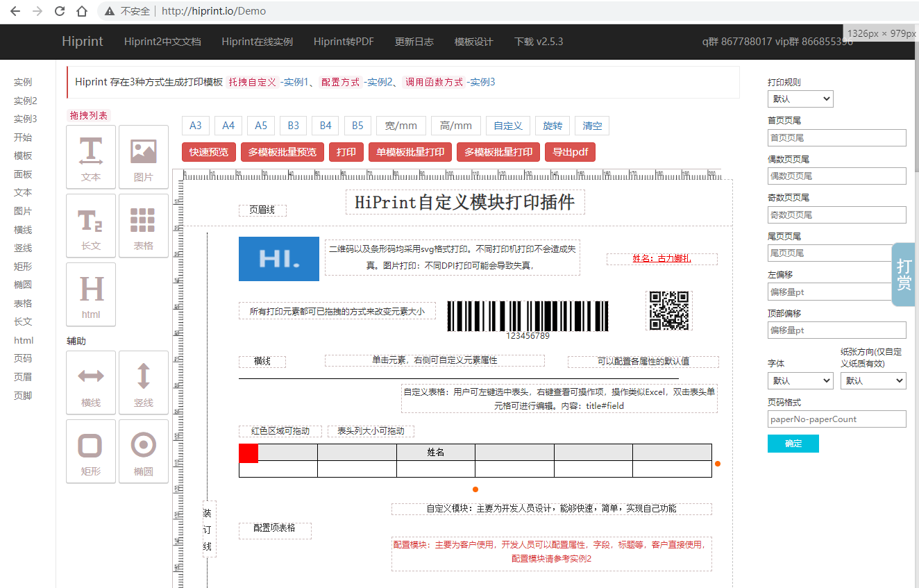Select the 横线 horizontal line tile
919x588 pixels.
pyautogui.click(x=91, y=383)
